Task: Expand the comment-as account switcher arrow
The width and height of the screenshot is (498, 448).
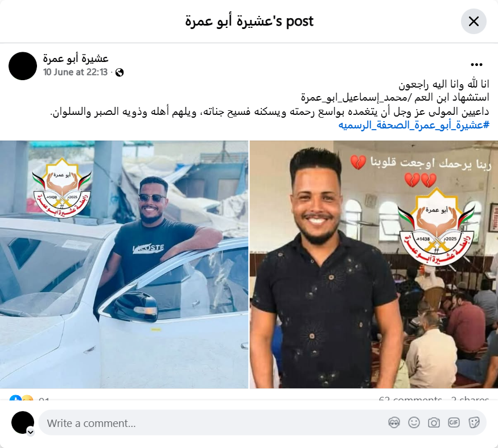Action: click(x=31, y=432)
